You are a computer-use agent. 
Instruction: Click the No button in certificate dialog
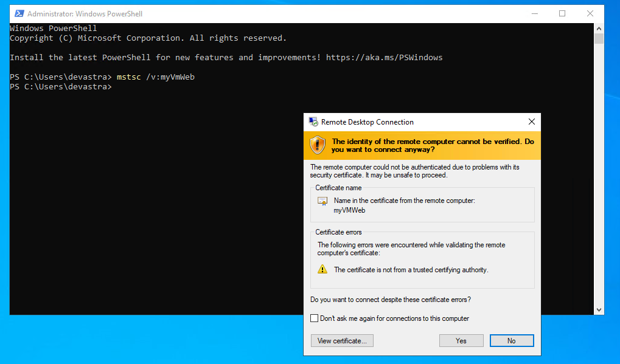[512, 341]
